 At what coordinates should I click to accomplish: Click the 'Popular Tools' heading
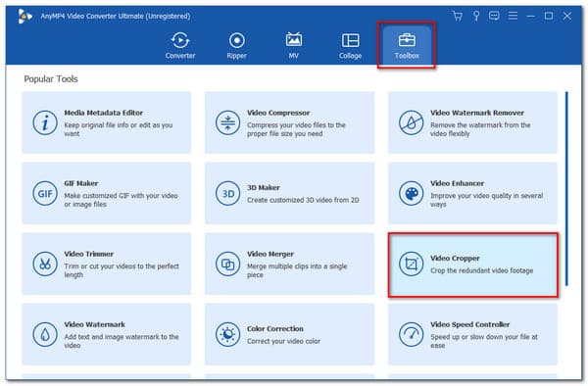coord(51,79)
